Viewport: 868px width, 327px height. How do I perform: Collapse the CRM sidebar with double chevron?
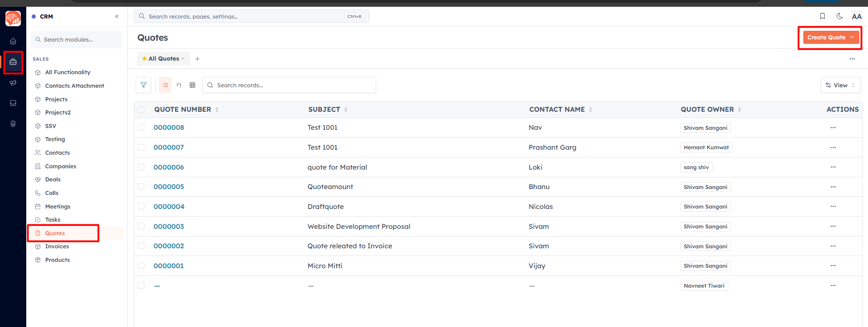(x=117, y=16)
